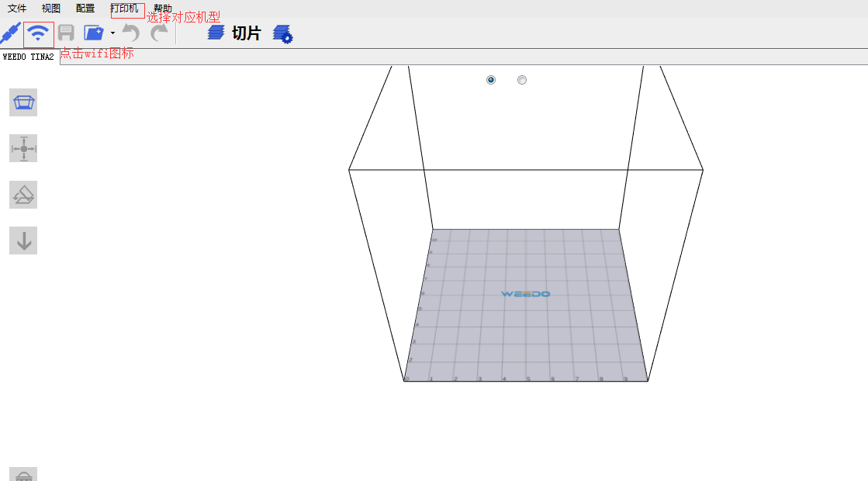Click the redo arrow icon
This screenshot has width=868, height=481.
pos(159,33)
